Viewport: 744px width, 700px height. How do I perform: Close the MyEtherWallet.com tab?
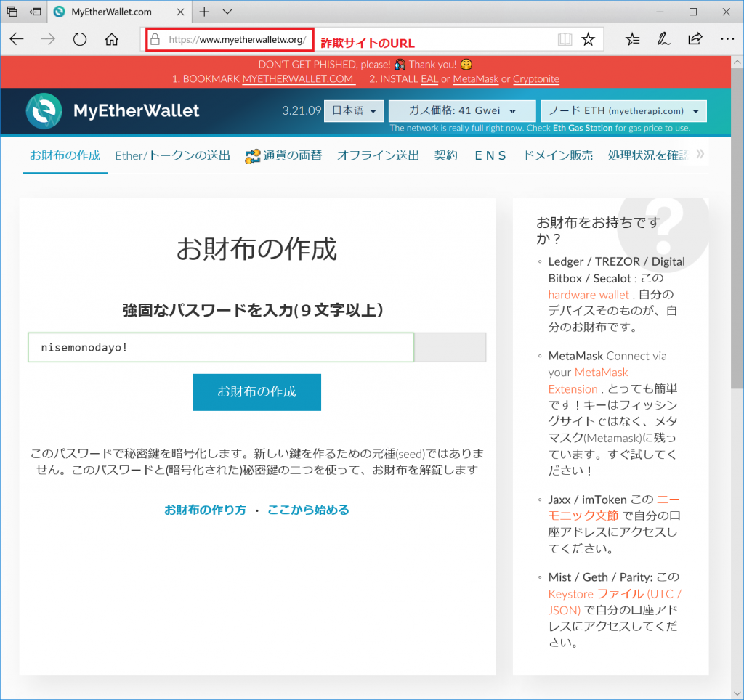[x=180, y=12]
